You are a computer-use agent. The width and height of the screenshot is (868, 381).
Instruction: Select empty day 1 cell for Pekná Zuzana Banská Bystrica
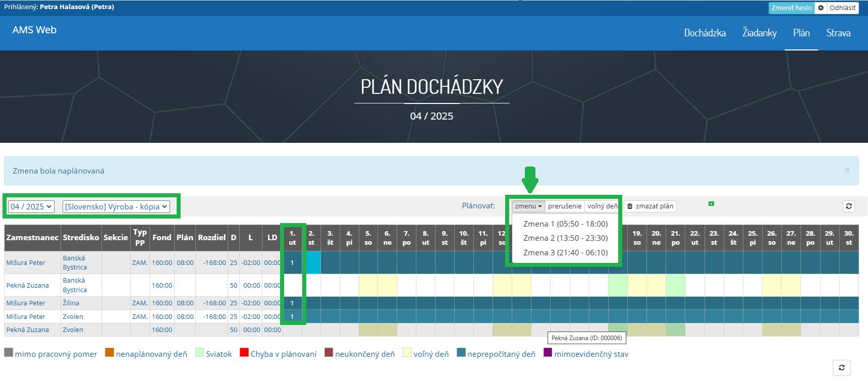(x=292, y=285)
